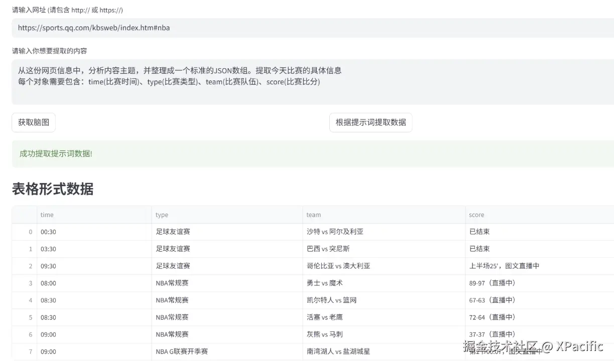
Task: Select the 表格形式数据 heading
Action: coord(53,189)
